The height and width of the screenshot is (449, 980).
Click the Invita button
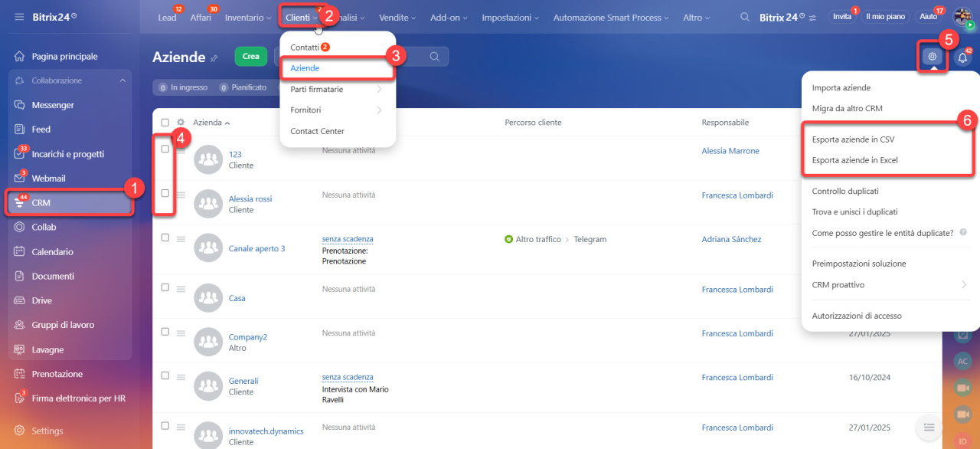click(842, 17)
